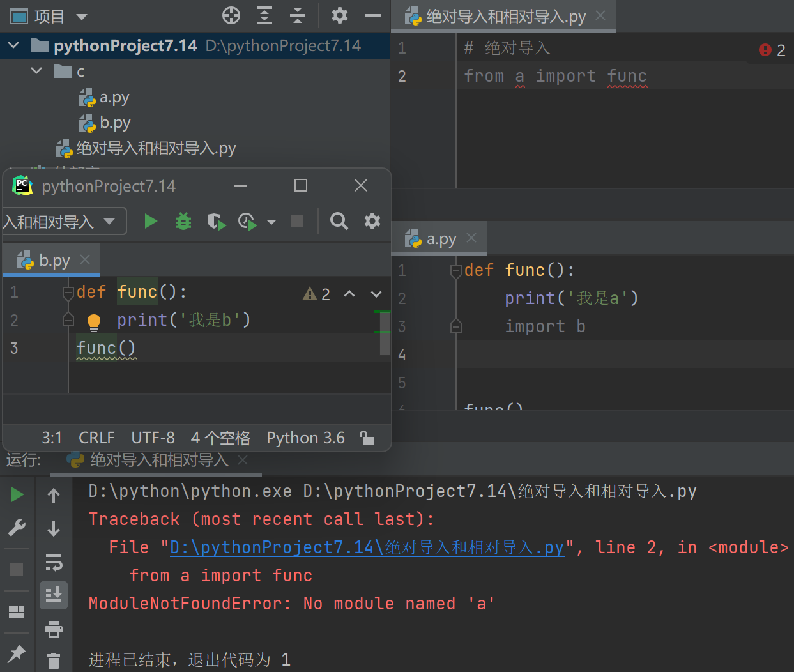Open dropdown arrow next to profiler icon
794x672 pixels.
point(271,222)
